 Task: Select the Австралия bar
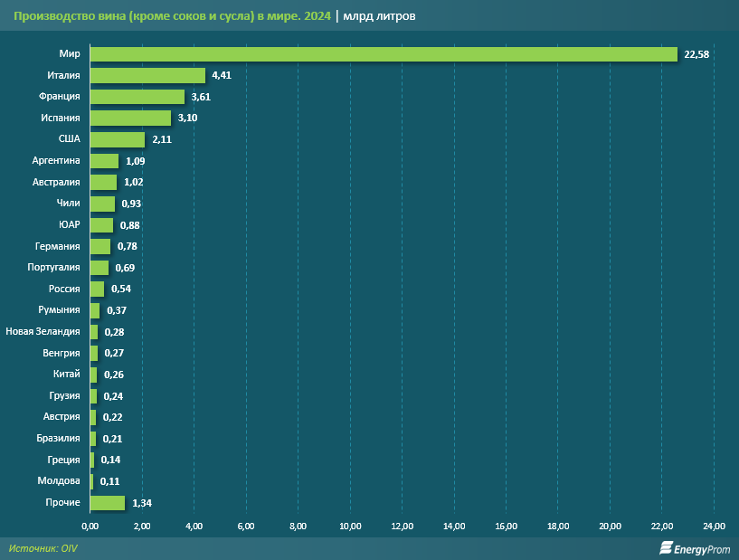pos(103,183)
